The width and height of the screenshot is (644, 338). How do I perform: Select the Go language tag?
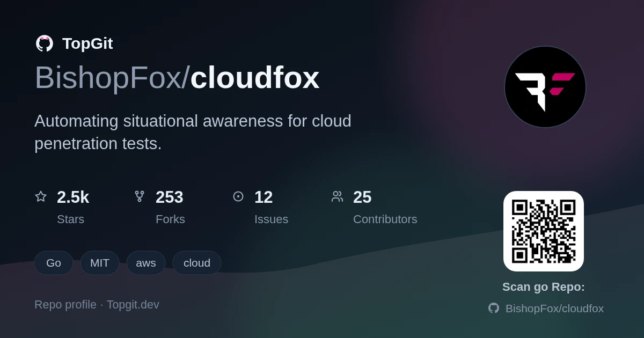point(54,263)
